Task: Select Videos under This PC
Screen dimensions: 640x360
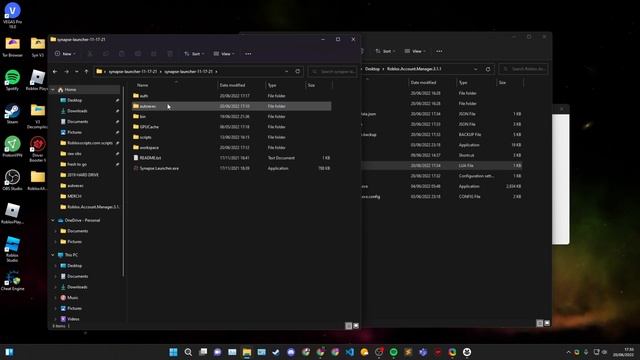Action: [x=73, y=319]
